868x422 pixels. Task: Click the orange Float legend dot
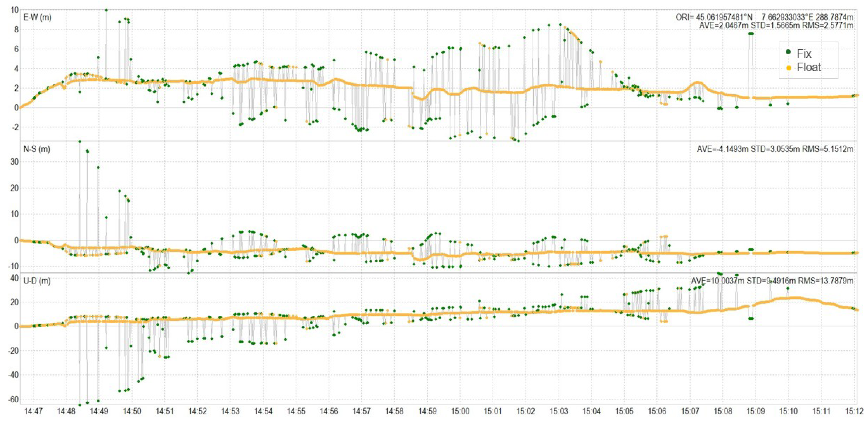(789, 68)
